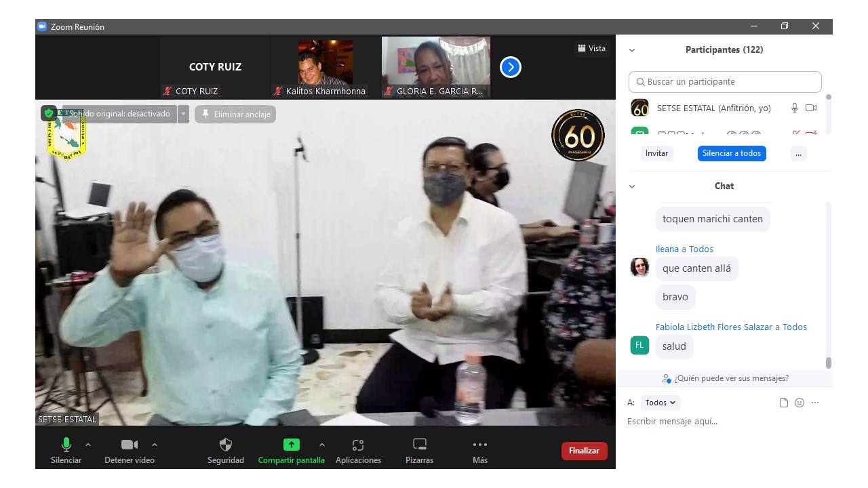Click 60 aniversario logo on video
868x488 pixels.
(x=578, y=135)
